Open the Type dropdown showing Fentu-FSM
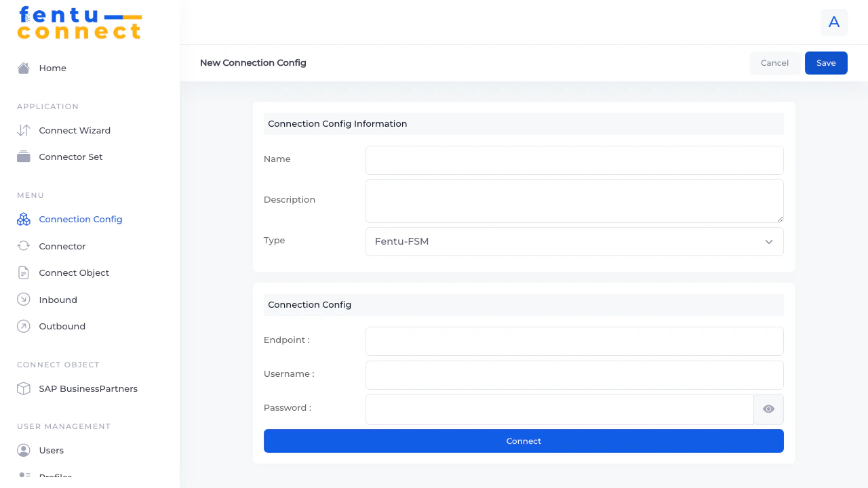Viewport: 868px width, 488px height. click(574, 241)
